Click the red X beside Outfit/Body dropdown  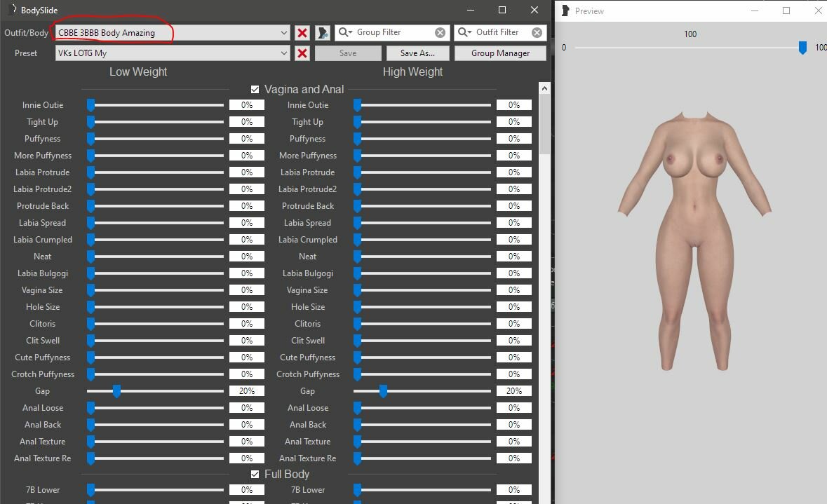[302, 33]
